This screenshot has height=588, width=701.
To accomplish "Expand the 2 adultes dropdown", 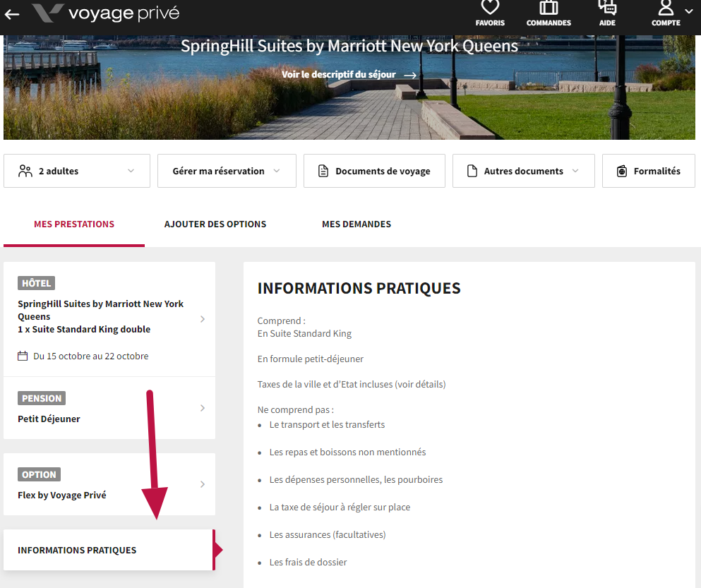I will [x=77, y=171].
